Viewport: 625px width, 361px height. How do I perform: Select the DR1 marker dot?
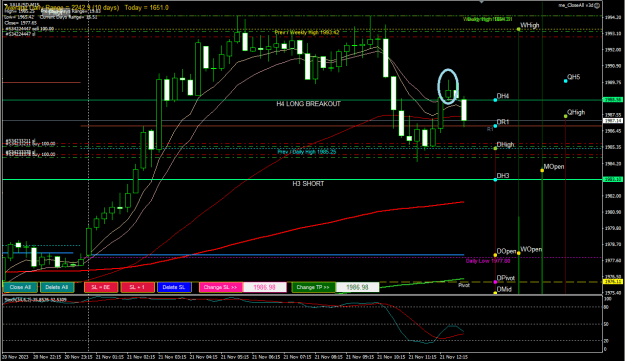[x=495, y=126]
